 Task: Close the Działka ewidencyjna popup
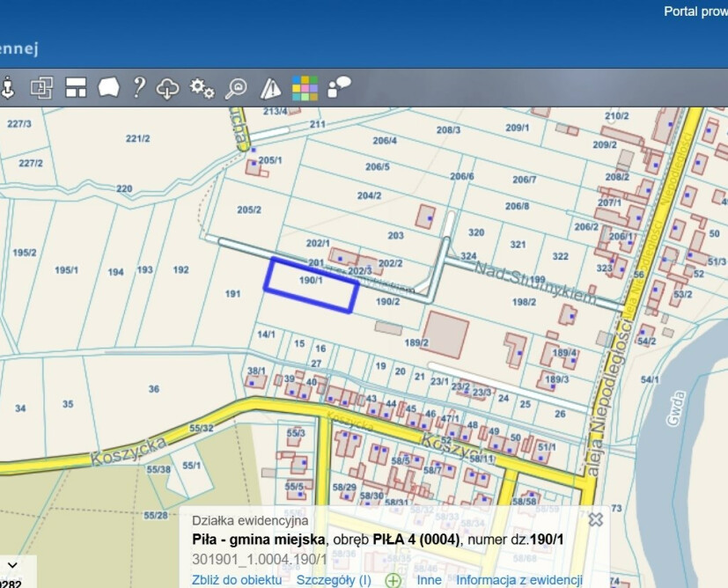(x=595, y=519)
